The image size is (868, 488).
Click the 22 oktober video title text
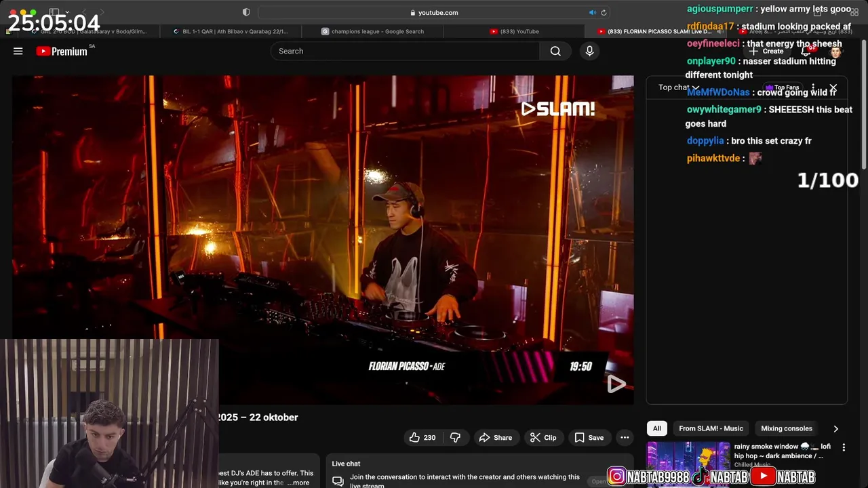point(258,418)
